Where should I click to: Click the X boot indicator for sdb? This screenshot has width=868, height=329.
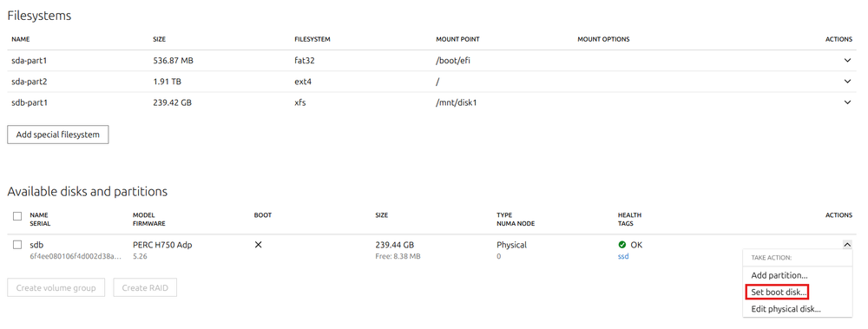coord(258,245)
